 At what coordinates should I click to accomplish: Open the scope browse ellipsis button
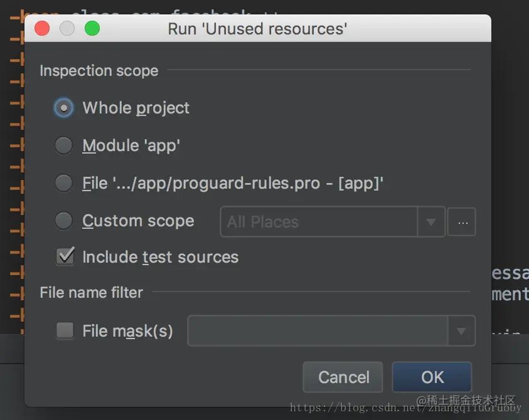(462, 222)
